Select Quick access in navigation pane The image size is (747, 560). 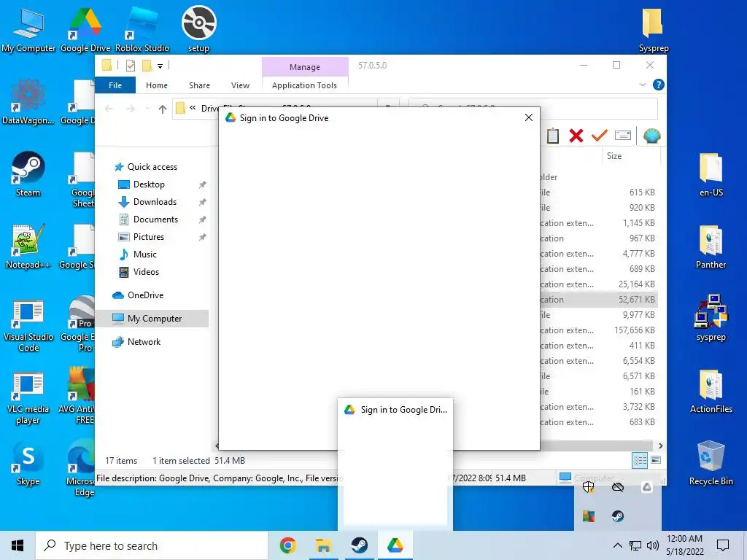tap(152, 167)
